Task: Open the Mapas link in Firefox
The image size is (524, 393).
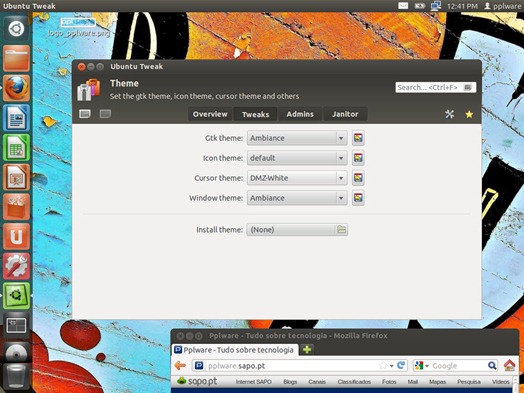Action: pos(437,382)
